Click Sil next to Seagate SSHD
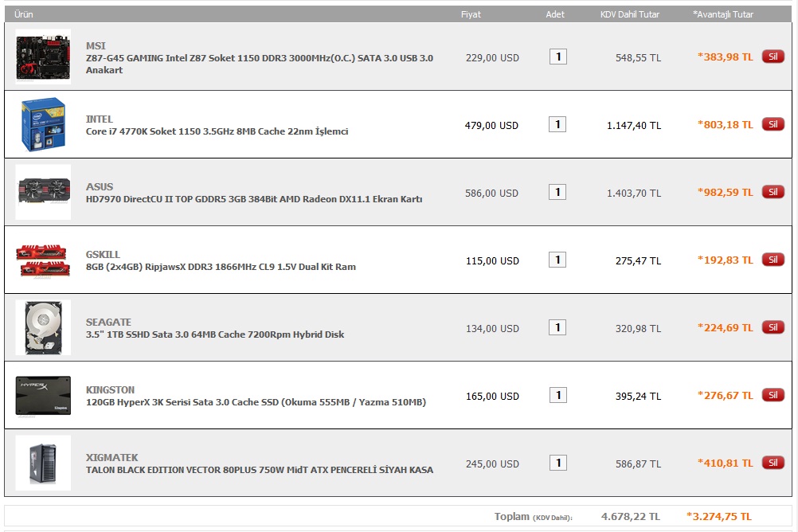This screenshot has width=798, height=532. click(x=773, y=327)
